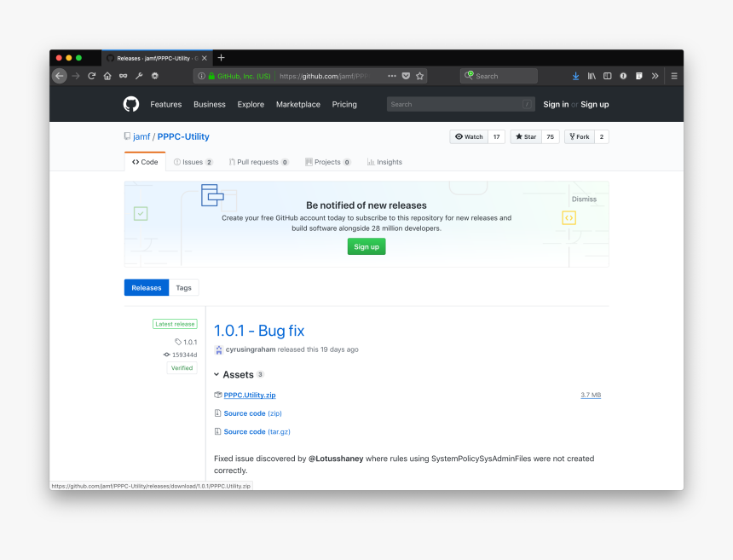This screenshot has height=560, width=733.
Task: Collapse the Assets section
Action: coord(239,374)
